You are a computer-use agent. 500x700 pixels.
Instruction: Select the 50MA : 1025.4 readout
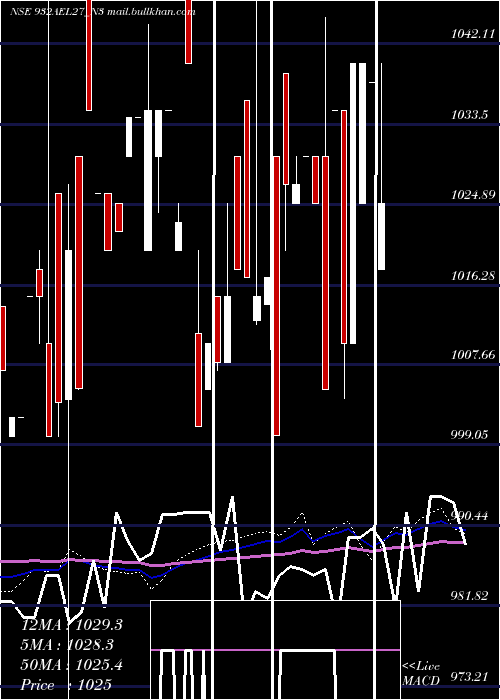[x=72, y=665]
